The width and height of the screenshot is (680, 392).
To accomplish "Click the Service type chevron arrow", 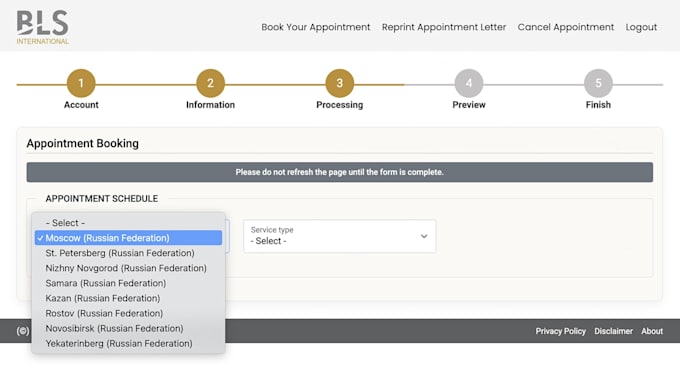I will [x=424, y=236].
